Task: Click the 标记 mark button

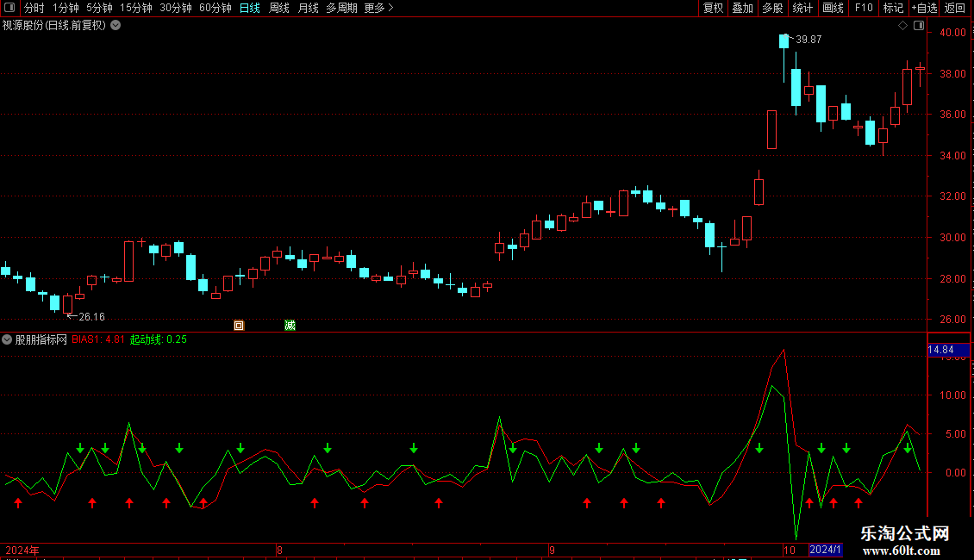Action: click(893, 8)
